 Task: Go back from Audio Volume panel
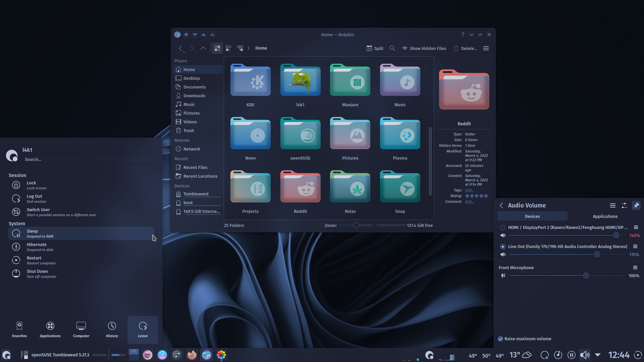click(x=501, y=205)
